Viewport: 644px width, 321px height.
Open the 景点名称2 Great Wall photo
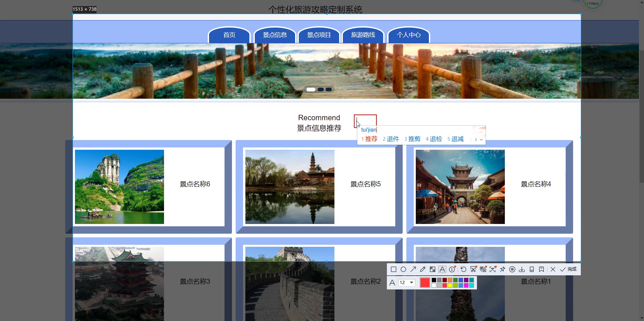[x=290, y=284]
